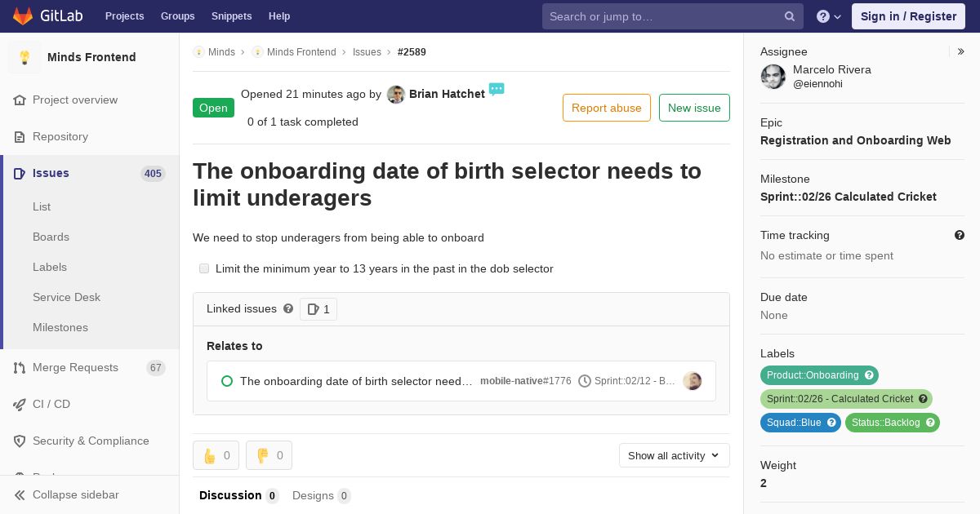Open the Merge Requests sidebar item
980x514 pixels.
click(x=75, y=367)
